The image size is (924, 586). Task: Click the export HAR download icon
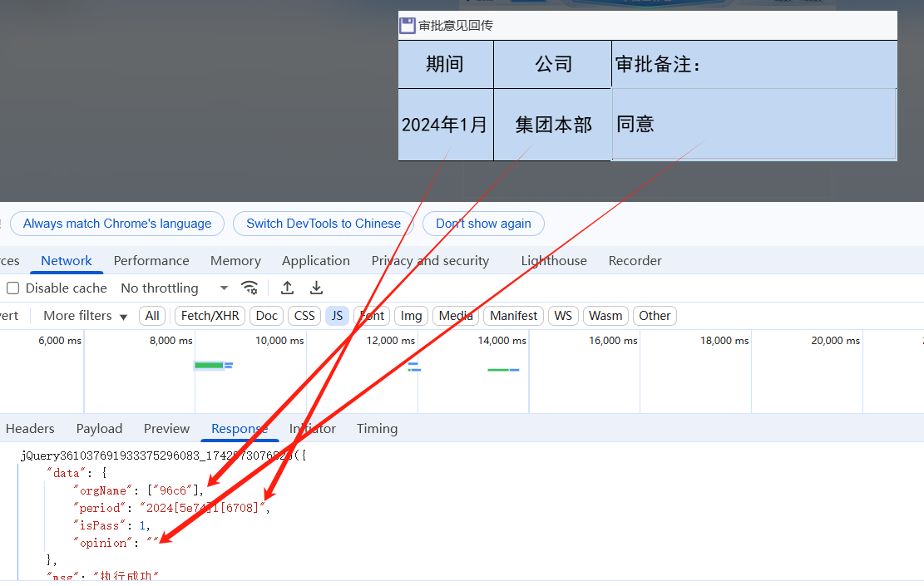(316, 288)
